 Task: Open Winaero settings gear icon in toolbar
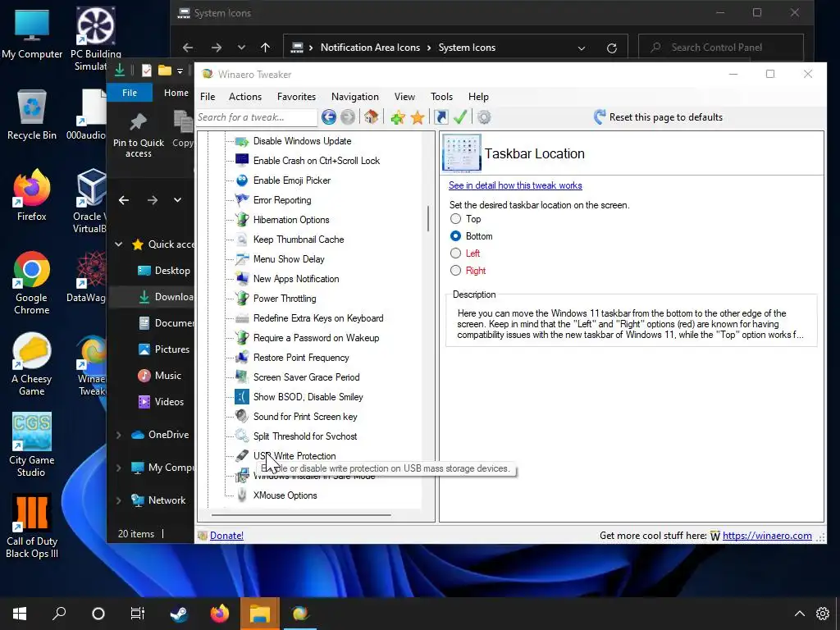click(x=484, y=116)
